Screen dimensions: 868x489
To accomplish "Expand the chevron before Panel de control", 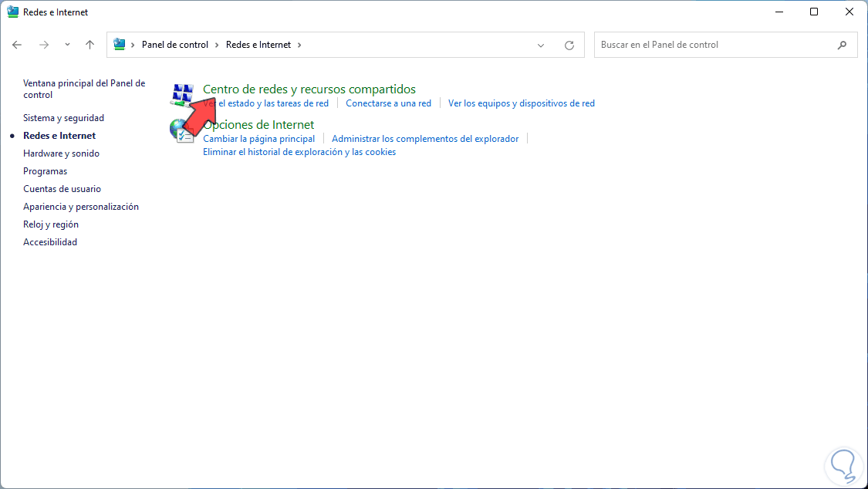I will (133, 45).
